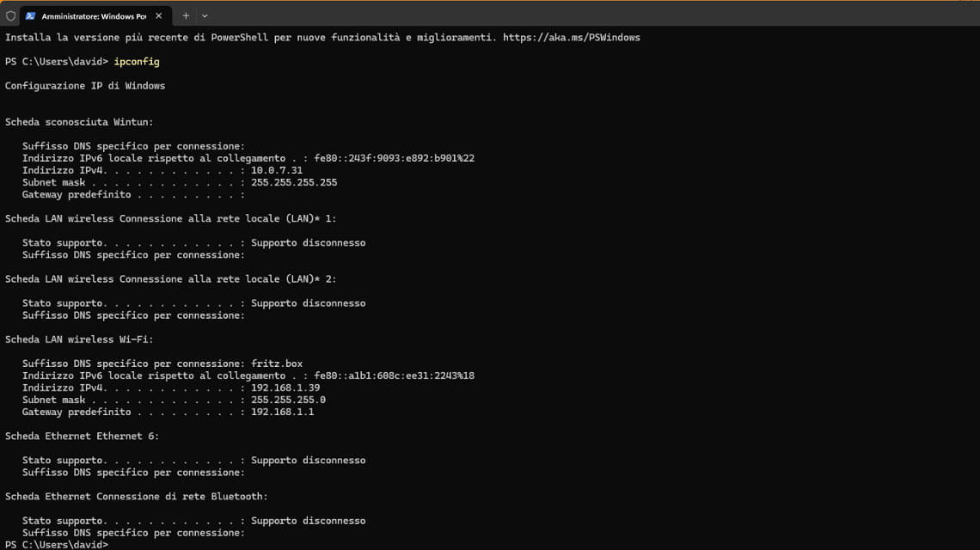The width and height of the screenshot is (980, 550).
Task: Select the subnet mask 255.255.255.255
Action: click(x=294, y=182)
